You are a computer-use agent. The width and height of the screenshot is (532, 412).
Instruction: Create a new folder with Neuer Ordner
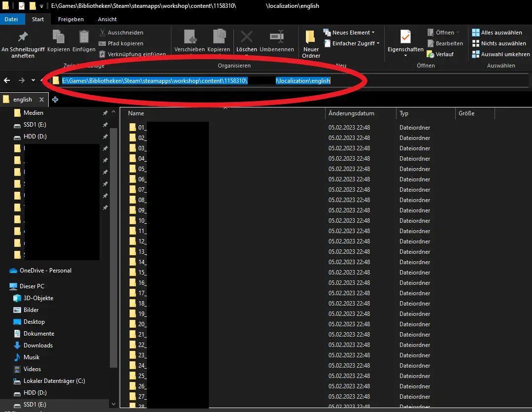point(311,44)
